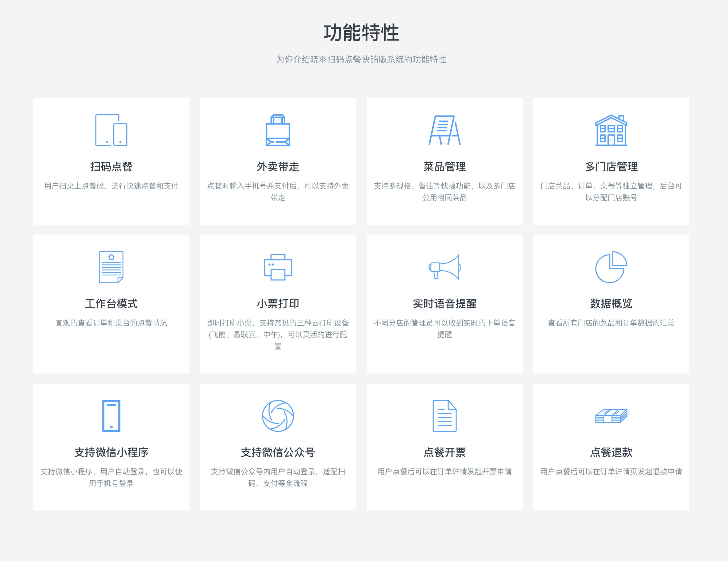This screenshot has width=728, height=588.
Task: Select the 工作台模式 card title
Action: pos(111,304)
